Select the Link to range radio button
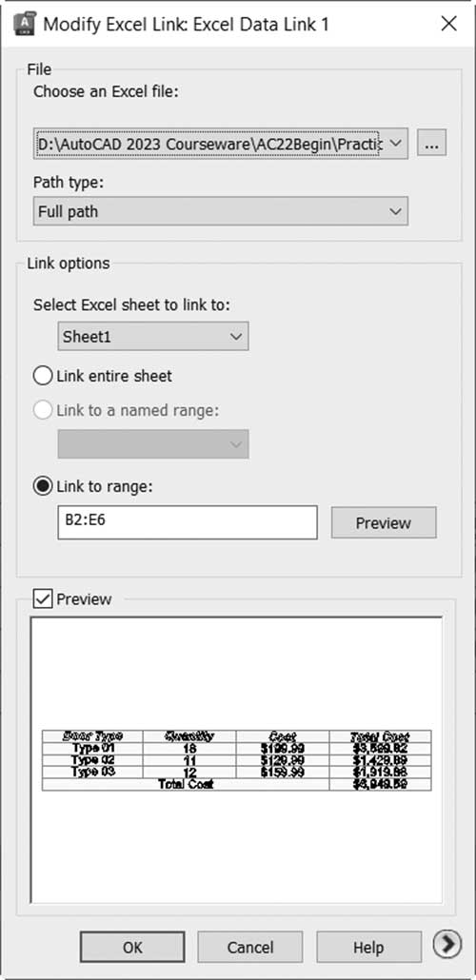Viewport: 476px width, 980px height. coord(93,487)
